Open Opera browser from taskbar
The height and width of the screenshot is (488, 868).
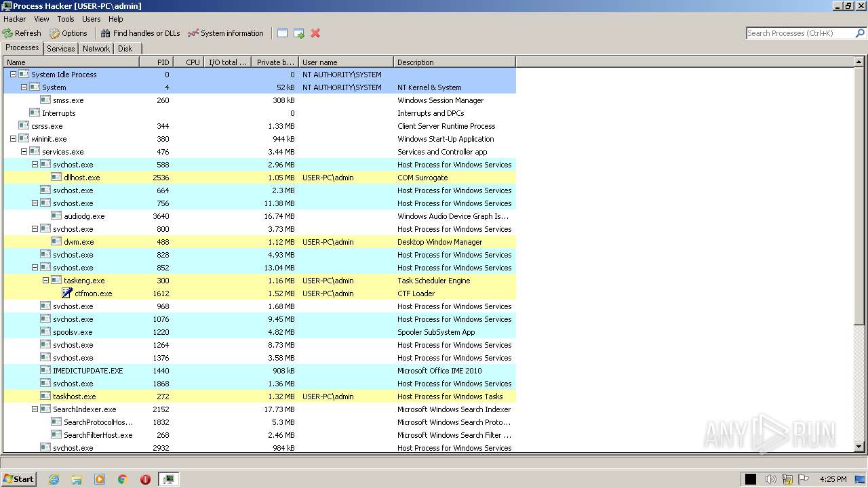tap(145, 479)
